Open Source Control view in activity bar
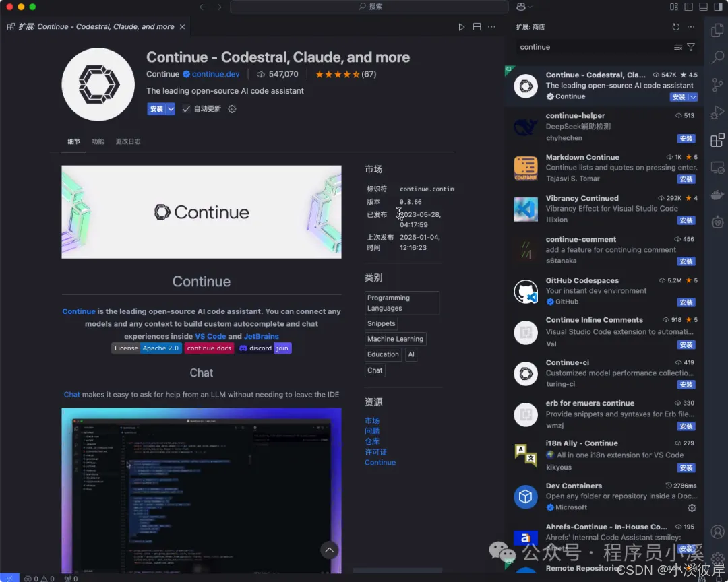Screen dimensions: 728x582 coord(717,85)
